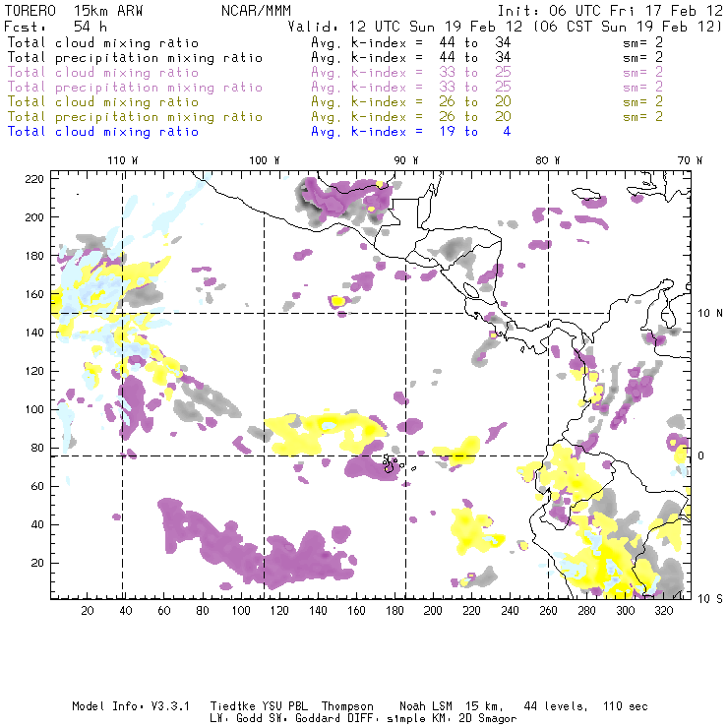Click the '140' vertical axis tick label
728x728 pixels.
[x=34, y=333]
